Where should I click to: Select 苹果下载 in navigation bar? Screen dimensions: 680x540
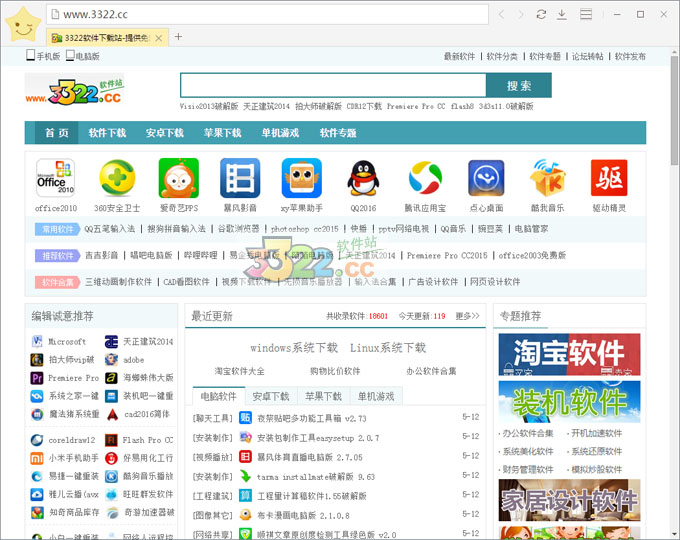pyautogui.click(x=222, y=133)
